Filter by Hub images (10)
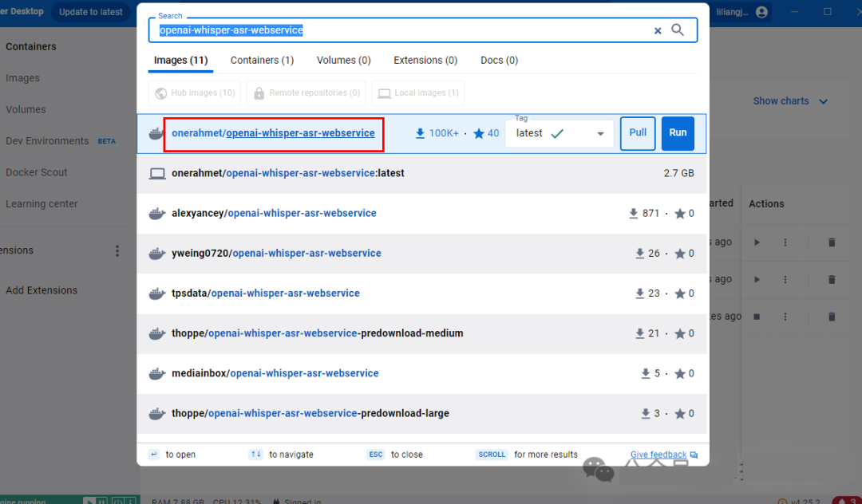The height and width of the screenshot is (504, 862). pyautogui.click(x=195, y=93)
